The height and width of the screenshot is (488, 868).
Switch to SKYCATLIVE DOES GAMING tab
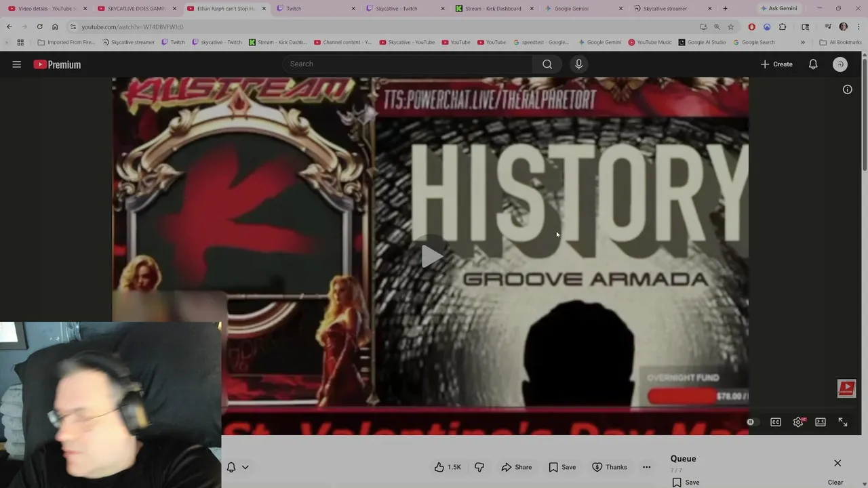[136, 9]
